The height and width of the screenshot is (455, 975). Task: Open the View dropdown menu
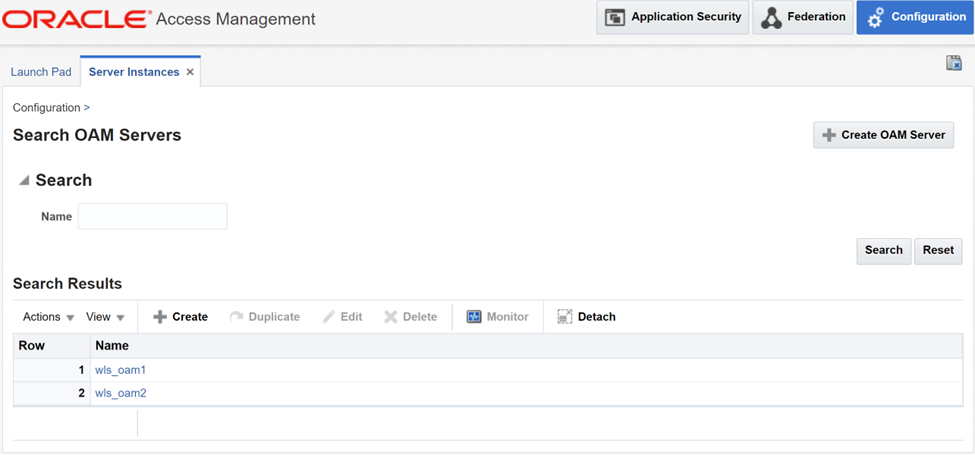105,317
